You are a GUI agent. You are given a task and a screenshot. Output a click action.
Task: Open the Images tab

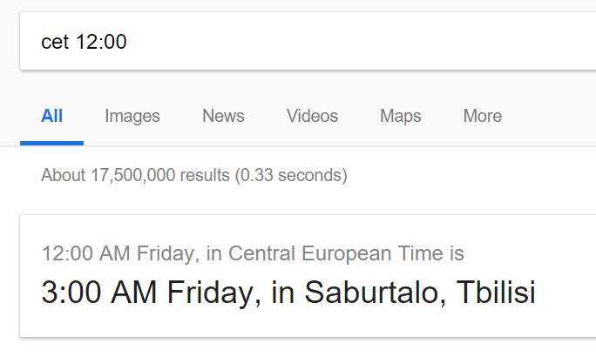132,116
